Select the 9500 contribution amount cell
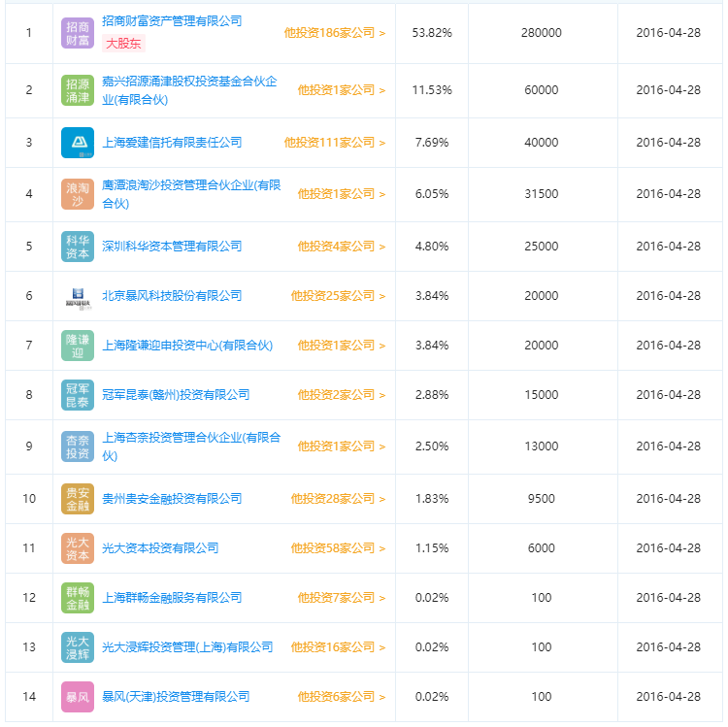 (542, 499)
